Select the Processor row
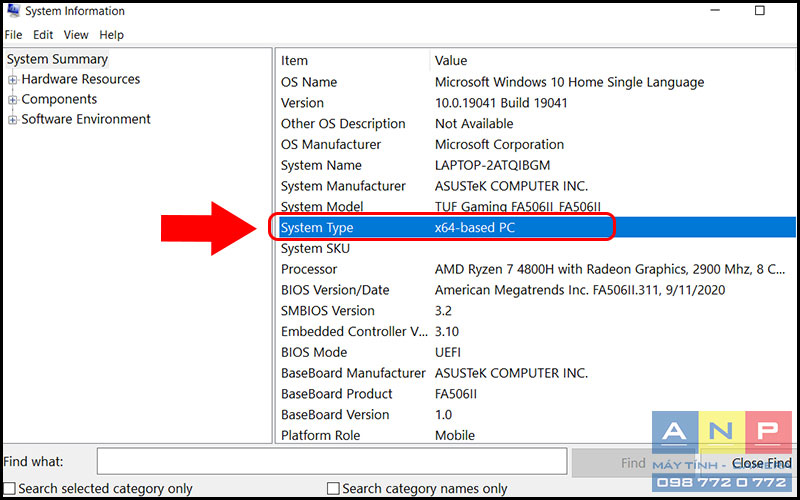The width and height of the screenshot is (800, 500). [536, 269]
